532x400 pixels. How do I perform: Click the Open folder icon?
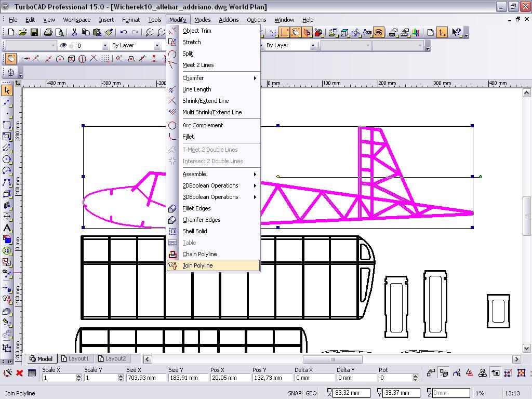coord(23,32)
